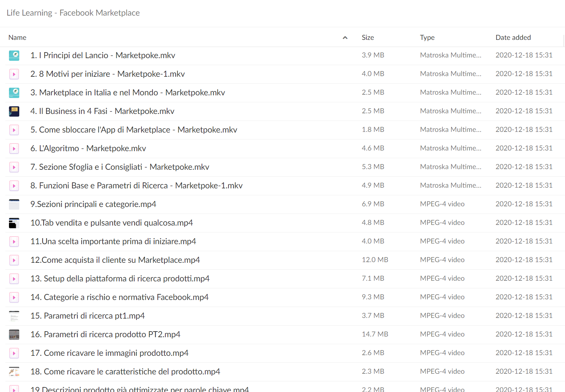Click video icon for 8. Funzioni Base e Parametri
565x392 pixels.
coord(14,186)
